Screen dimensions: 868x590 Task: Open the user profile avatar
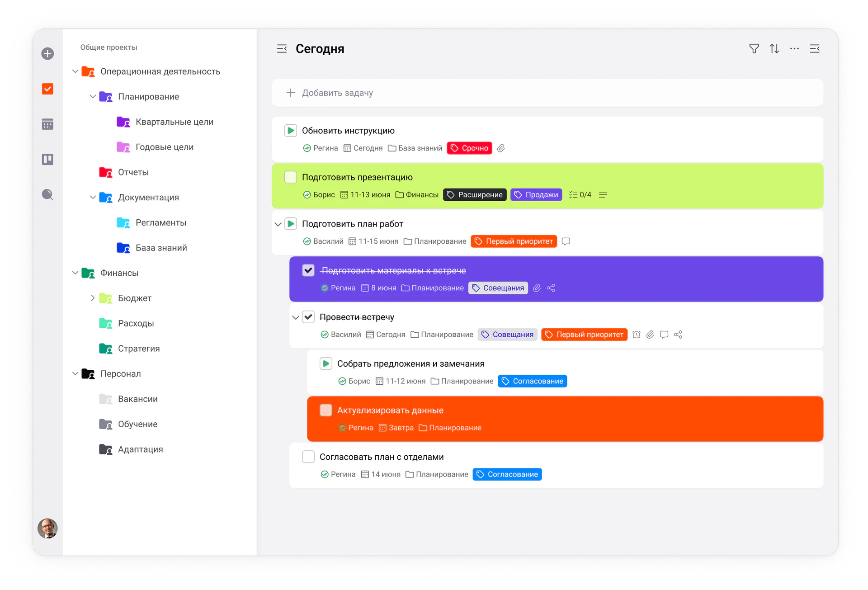pos(47,528)
